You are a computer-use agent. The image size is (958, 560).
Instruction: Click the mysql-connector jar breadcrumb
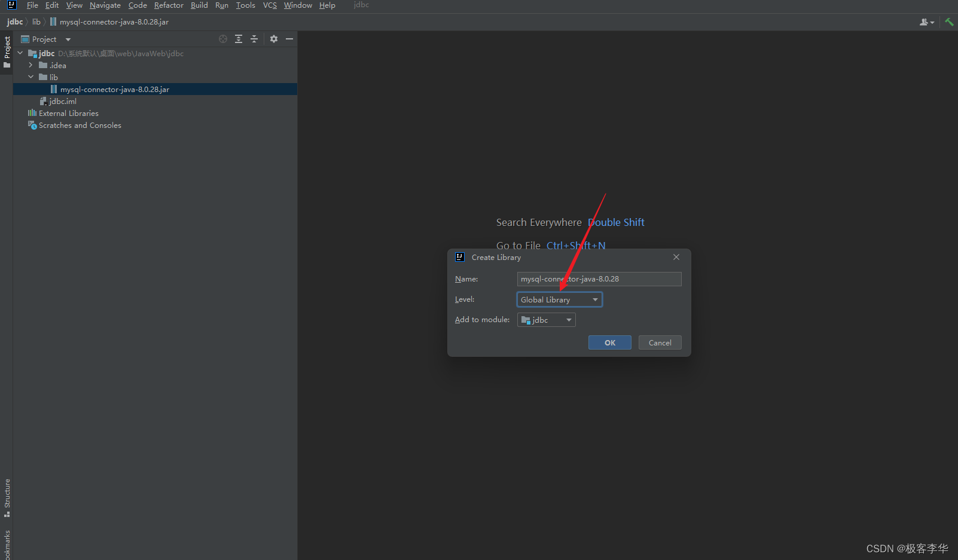[x=109, y=22]
